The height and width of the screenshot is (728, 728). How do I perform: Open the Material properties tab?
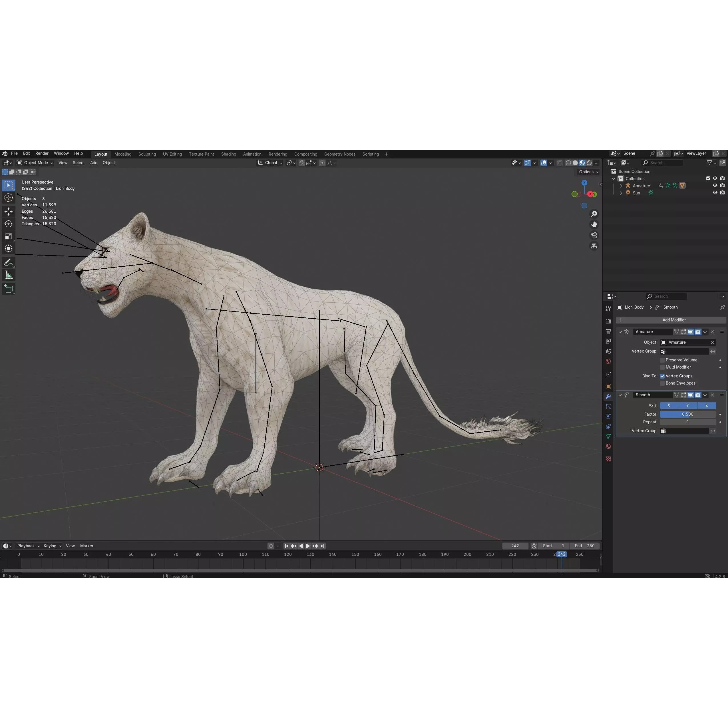coord(608,446)
